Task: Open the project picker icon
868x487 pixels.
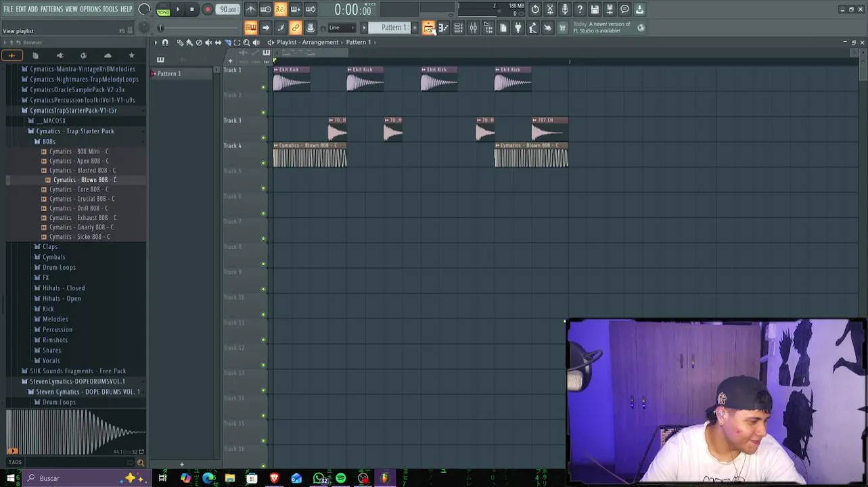Action: (503, 28)
